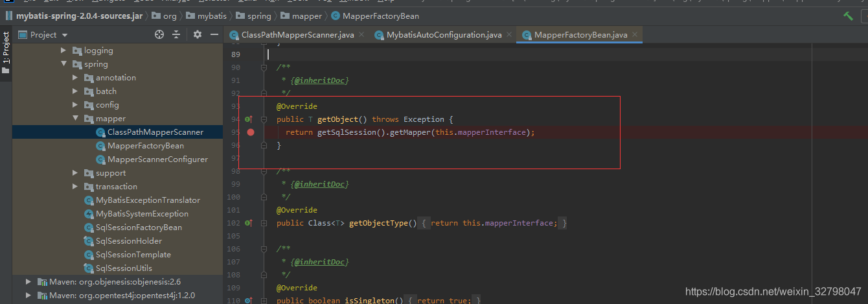
Task: Expand Maven org.opentest4j:opentest4j:1.2.0 node
Action: click(29, 295)
